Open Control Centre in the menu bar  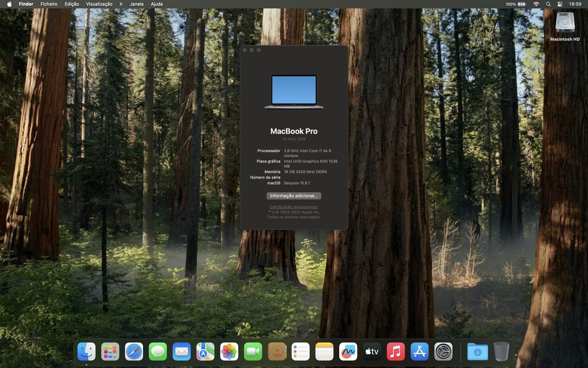tap(560, 4)
